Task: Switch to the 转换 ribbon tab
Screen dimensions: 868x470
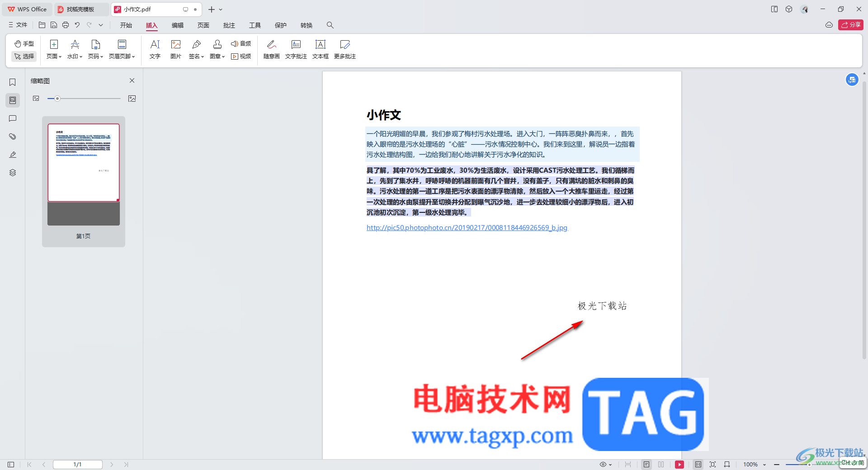Action: (x=307, y=25)
